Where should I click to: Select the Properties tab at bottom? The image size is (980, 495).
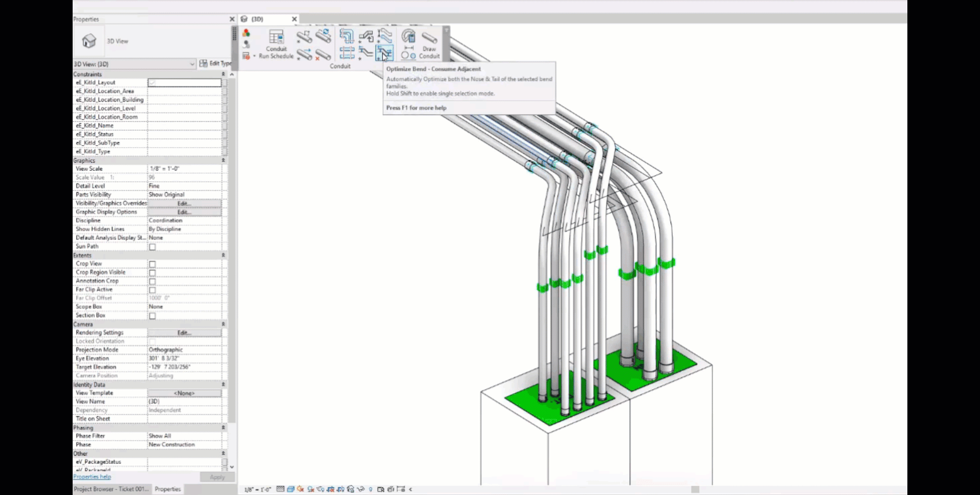click(x=168, y=489)
